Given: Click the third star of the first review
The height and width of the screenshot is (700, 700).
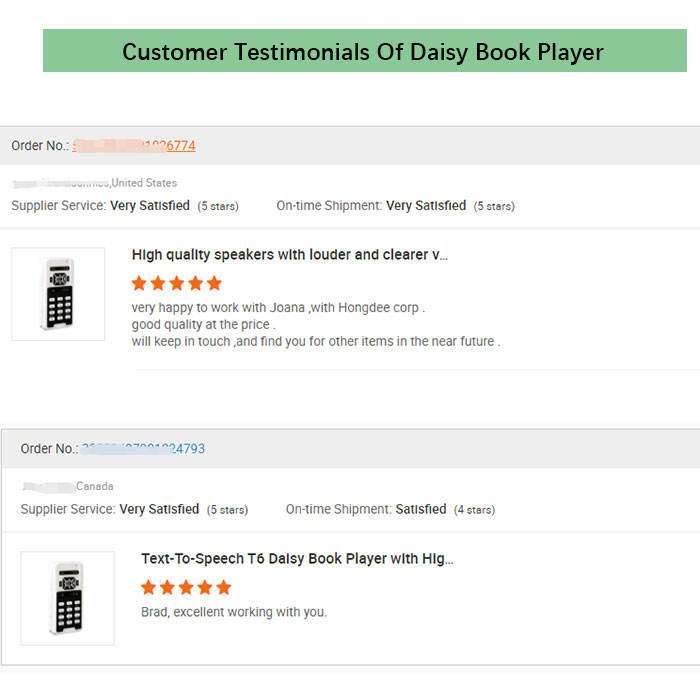Looking at the screenshot, I should click(x=177, y=283).
